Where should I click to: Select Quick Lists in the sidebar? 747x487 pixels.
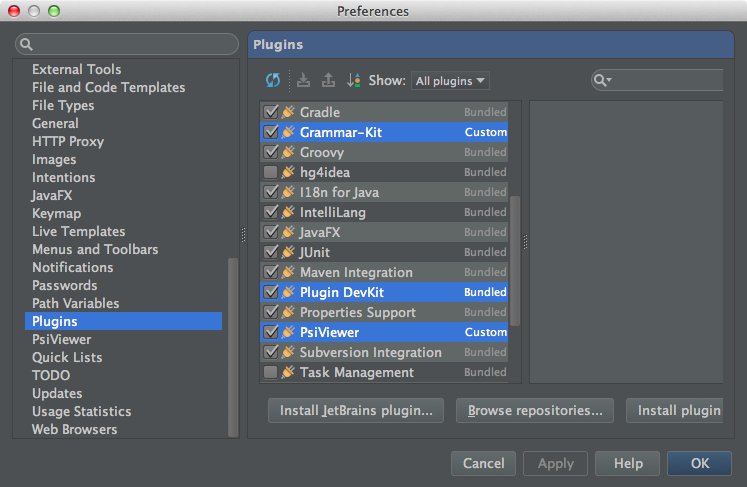(67, 358)
